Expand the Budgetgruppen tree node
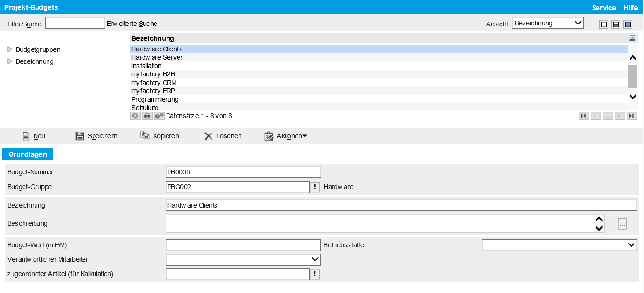This screenshot has width=644, height=293. 10,49
